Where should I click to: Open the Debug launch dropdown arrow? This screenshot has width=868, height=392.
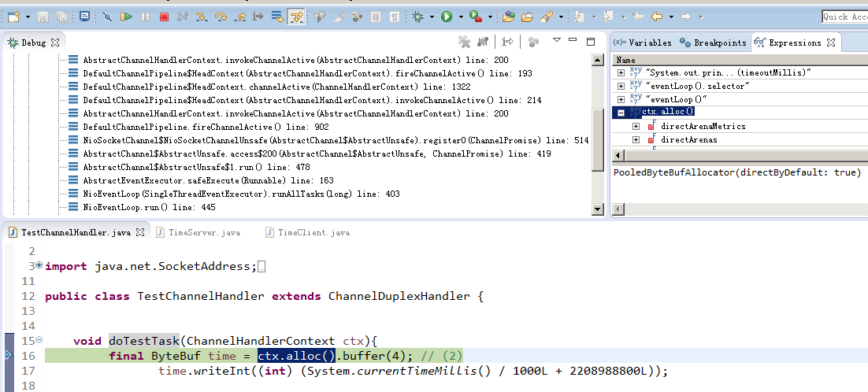(432, 17)
